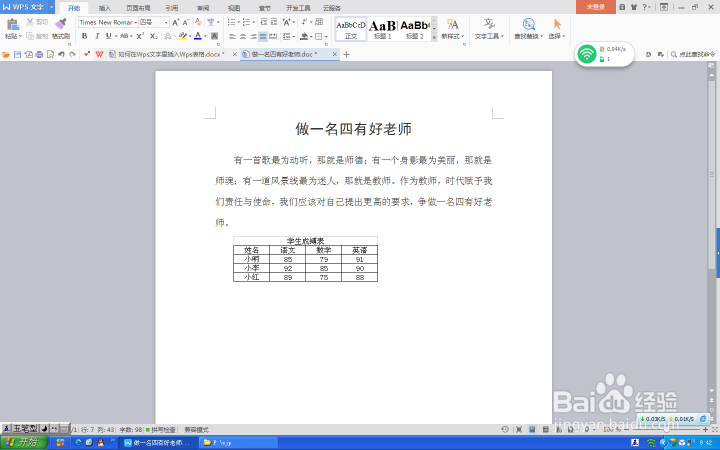
Task: Open Print Preview icon
Action: coord(51,54)
